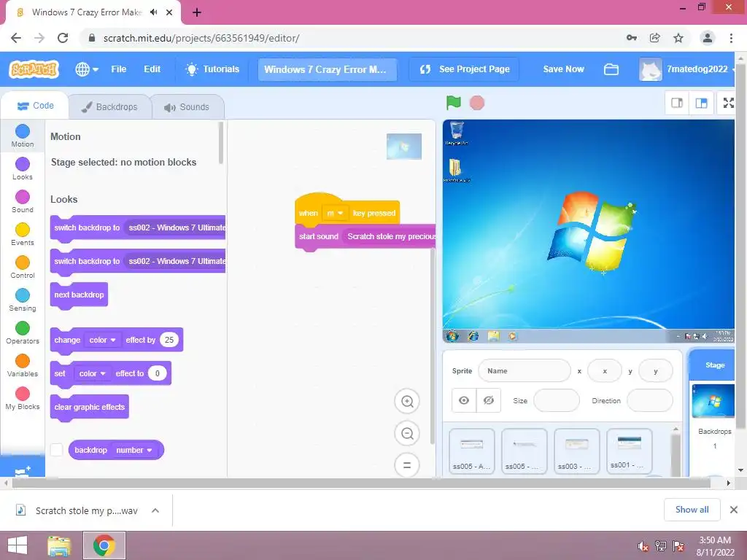
Task: Click the clear graphic effects block
Action: (x=90, y=407)
